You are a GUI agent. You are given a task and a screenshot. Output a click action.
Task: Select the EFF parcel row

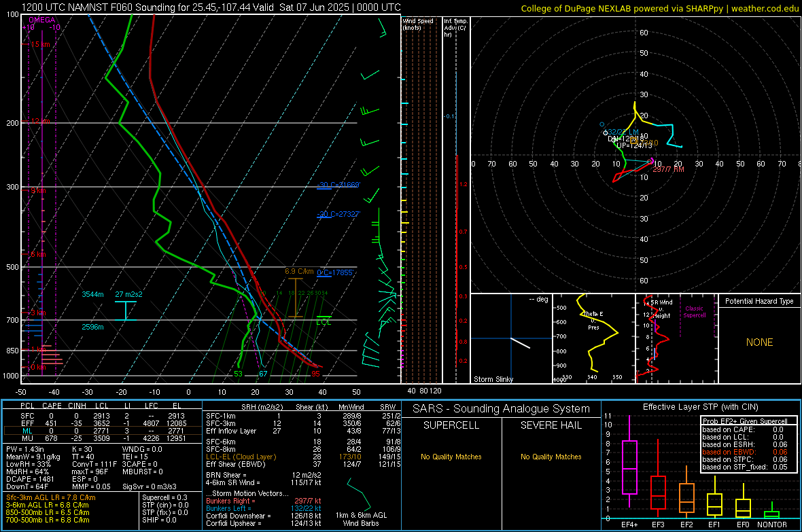(103, 423)
